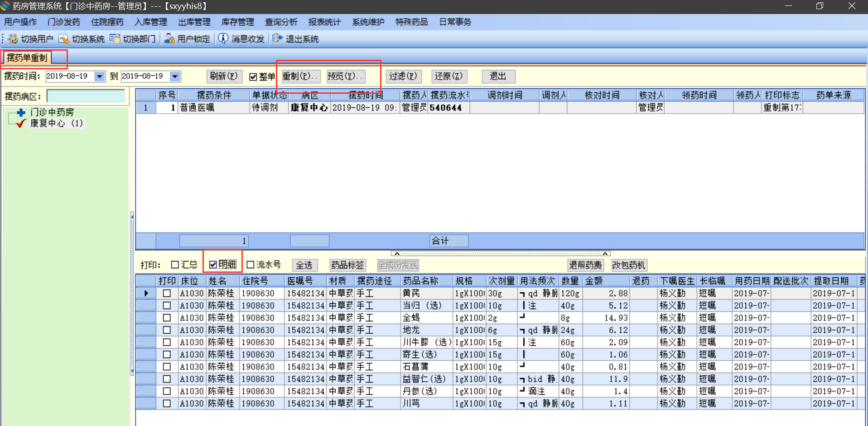The image size is (868, 426).
Task: Select the 普通医嘱 row in upper grid
Action: click(x=500, y=108)
